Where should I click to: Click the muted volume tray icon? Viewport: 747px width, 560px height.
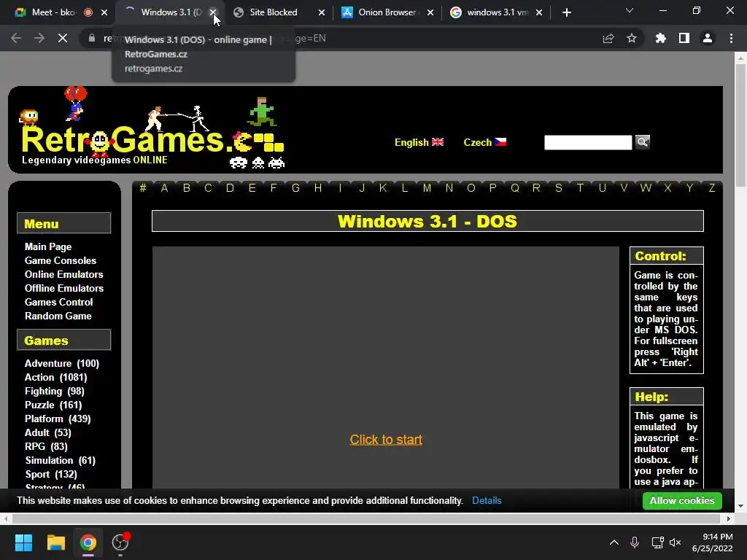675,542
